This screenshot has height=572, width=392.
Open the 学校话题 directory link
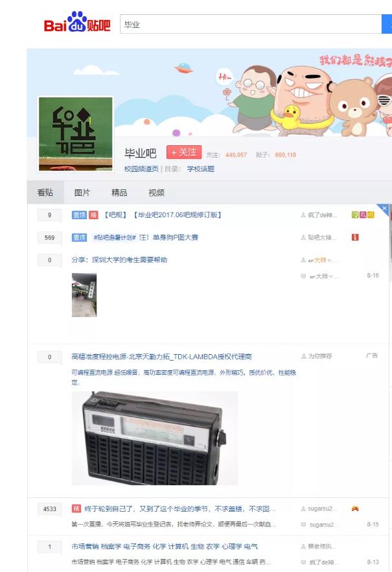click(201, 169)
